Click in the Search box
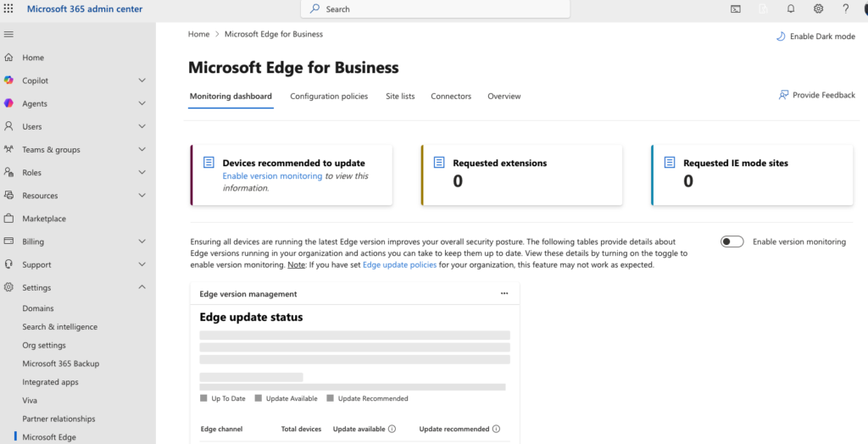 click(x=436, y=8)
